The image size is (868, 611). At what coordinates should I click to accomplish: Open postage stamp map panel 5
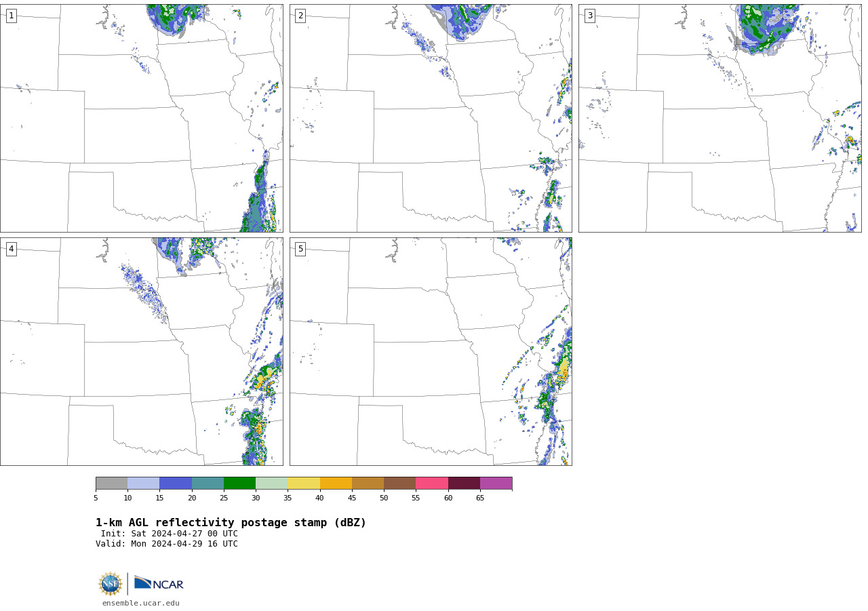click(x=431, y=351)
